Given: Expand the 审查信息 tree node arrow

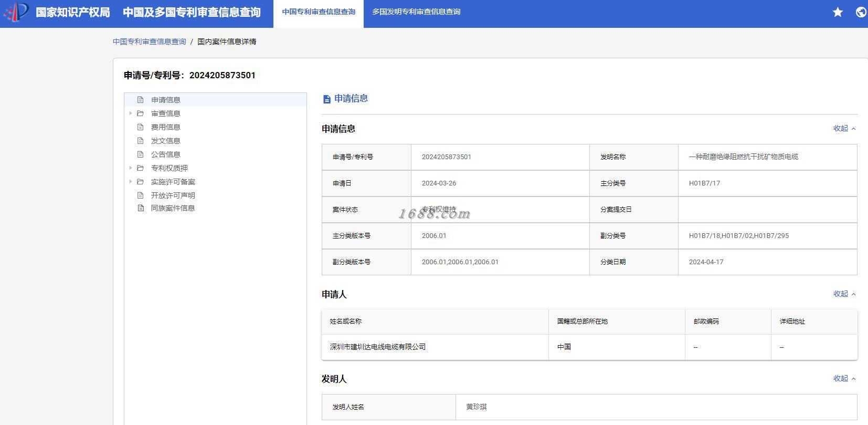Looking at the screenshot, I should tap(130, 113).
